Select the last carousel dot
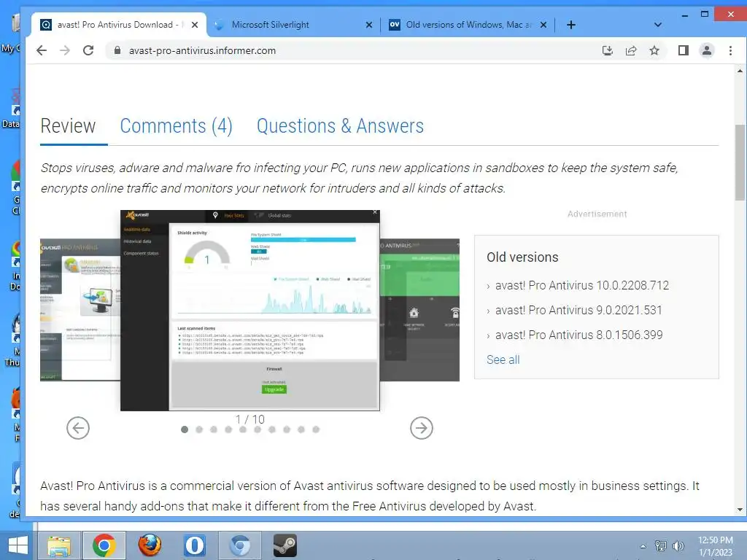The height and width of the screenshot is (560, 747). tap(316, 429)
